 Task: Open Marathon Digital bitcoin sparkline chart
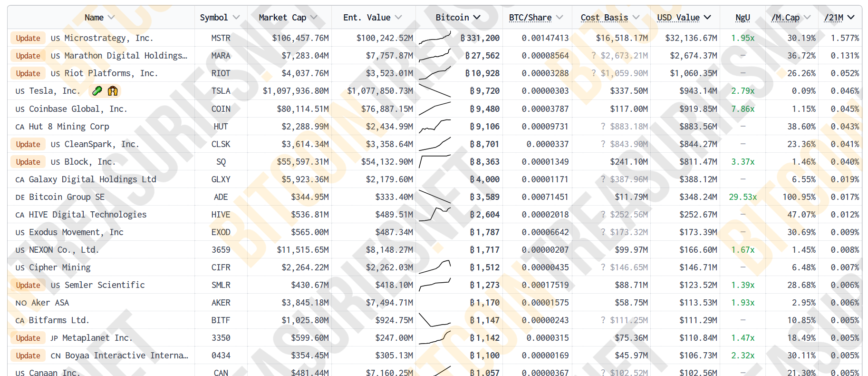(434, 56)
